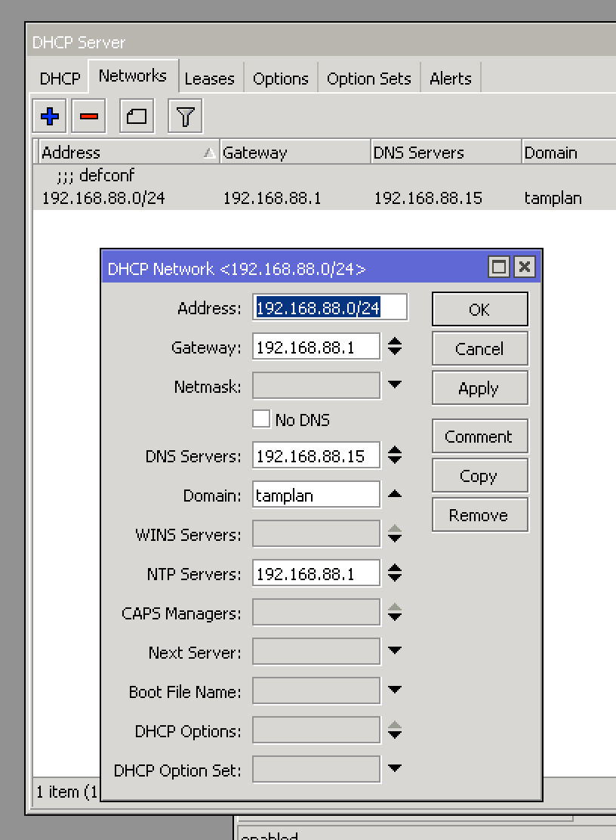This screenshot has height=840, width=616.
Task: Click the 'tamplan' domain cell in table
Action: point(553,198)
